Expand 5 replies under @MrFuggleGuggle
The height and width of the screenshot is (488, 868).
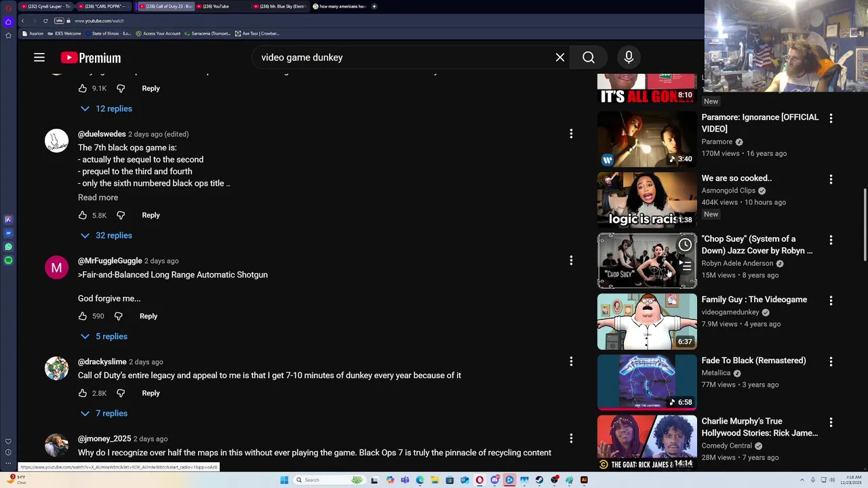point(104,336)
